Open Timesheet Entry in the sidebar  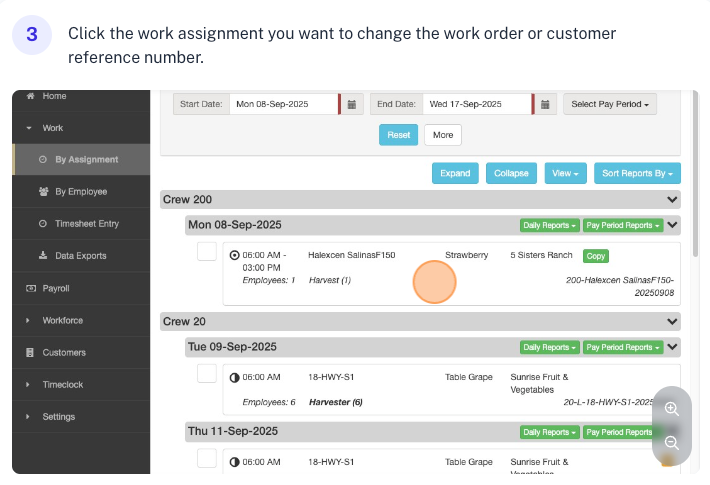tap(86, 224)
